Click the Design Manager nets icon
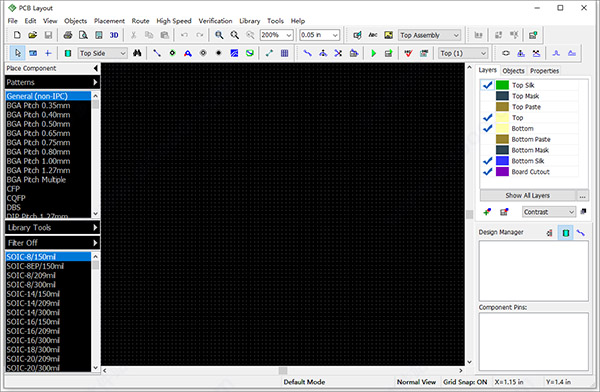 (581, 233)
